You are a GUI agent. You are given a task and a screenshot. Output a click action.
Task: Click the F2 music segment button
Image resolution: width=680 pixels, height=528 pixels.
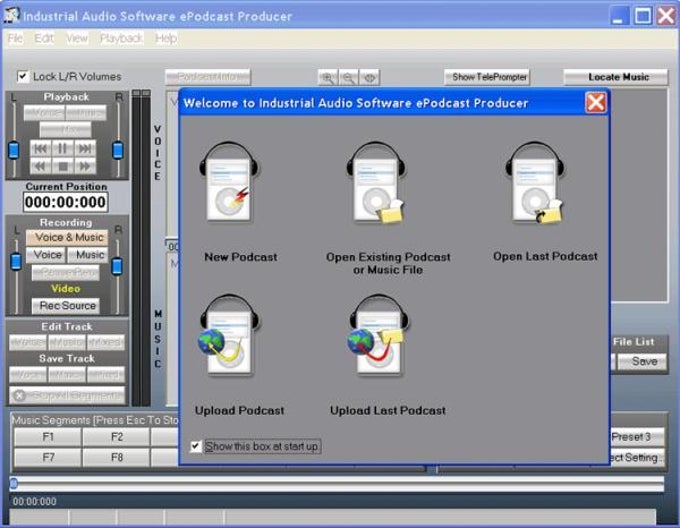tap(116, 437)
